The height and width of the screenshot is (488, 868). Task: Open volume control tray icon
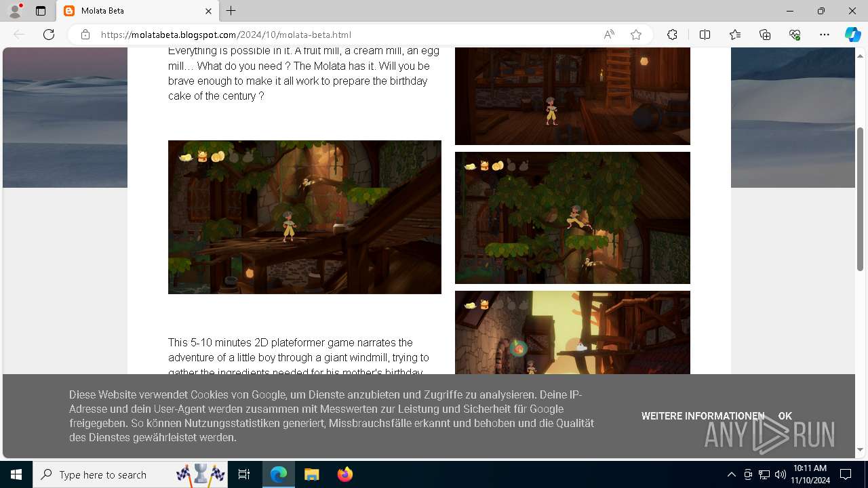tap(780, 474)
